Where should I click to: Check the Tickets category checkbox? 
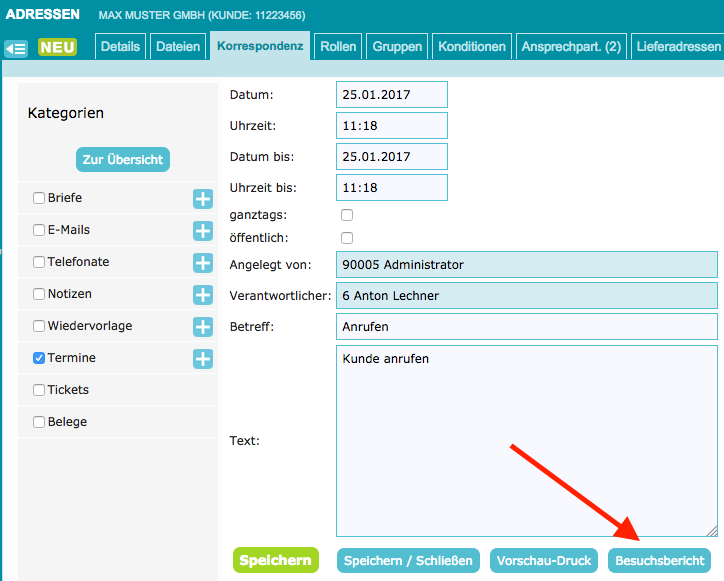pos(39,390)
